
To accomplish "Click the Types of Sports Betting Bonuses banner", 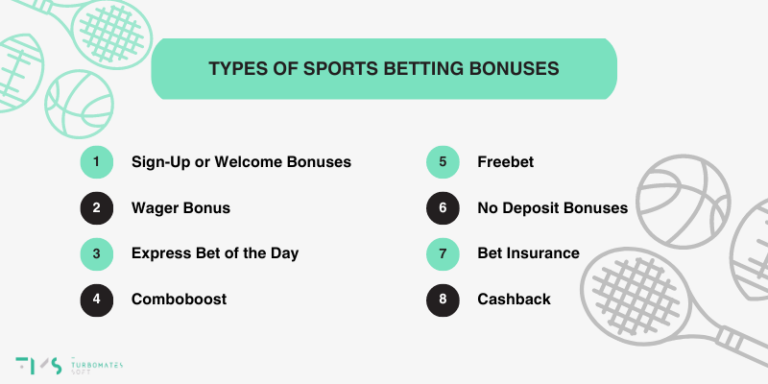I will [x=384, y=69].
